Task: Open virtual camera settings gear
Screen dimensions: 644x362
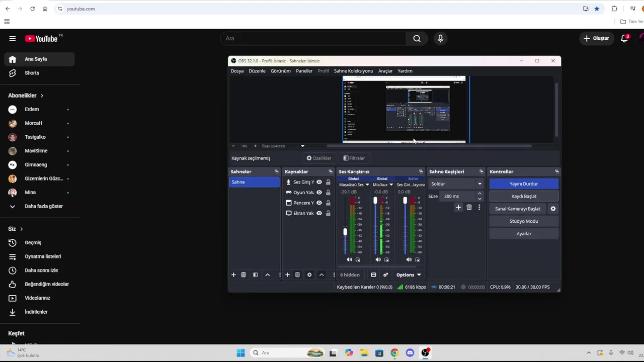Action: coord(553,209)
